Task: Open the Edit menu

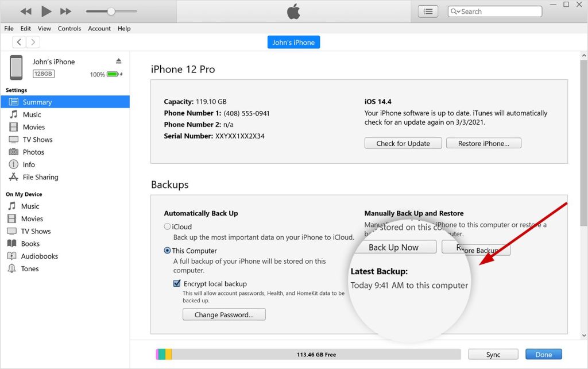Action: pos(25,29)
